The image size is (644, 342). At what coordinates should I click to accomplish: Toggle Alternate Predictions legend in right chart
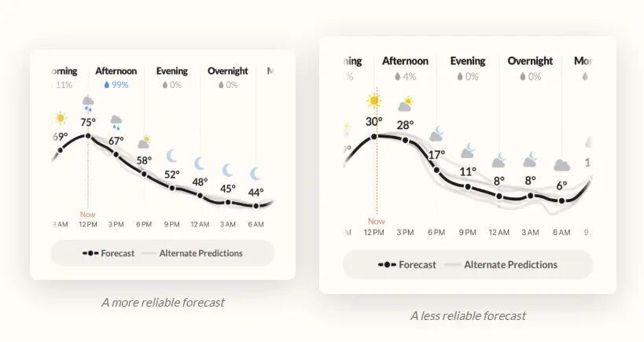501,265
